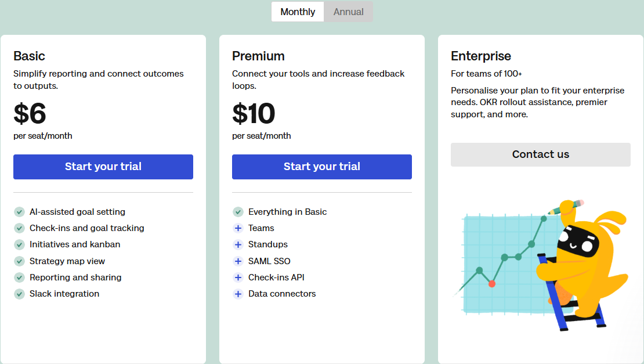
Task: Click the checkmark next to Everything in Basic
Action: 238,212
